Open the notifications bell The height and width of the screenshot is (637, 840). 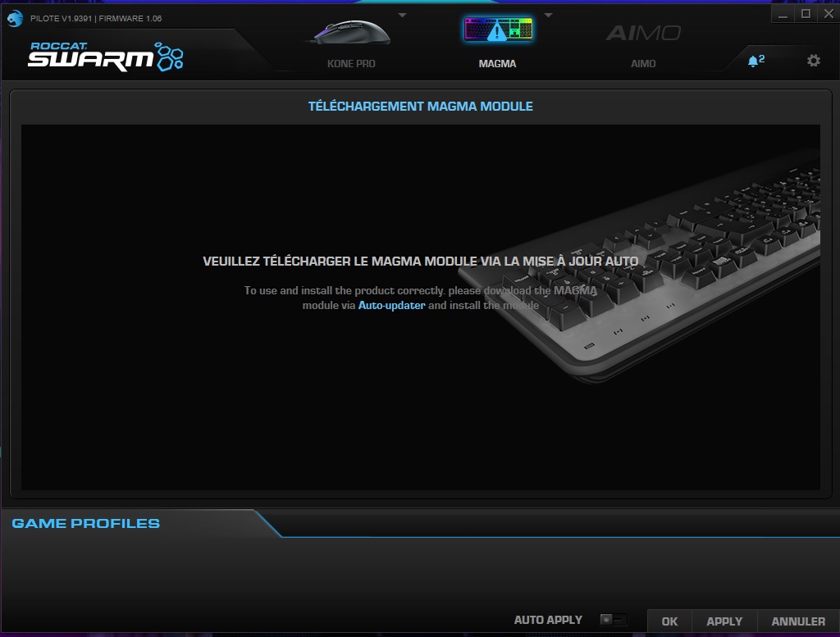click(755, 61)
